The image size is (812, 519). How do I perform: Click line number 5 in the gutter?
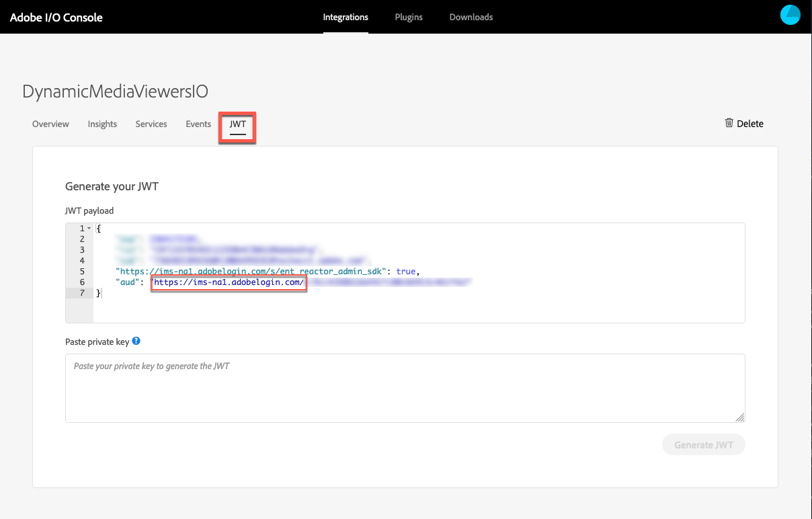coord(82,272)
